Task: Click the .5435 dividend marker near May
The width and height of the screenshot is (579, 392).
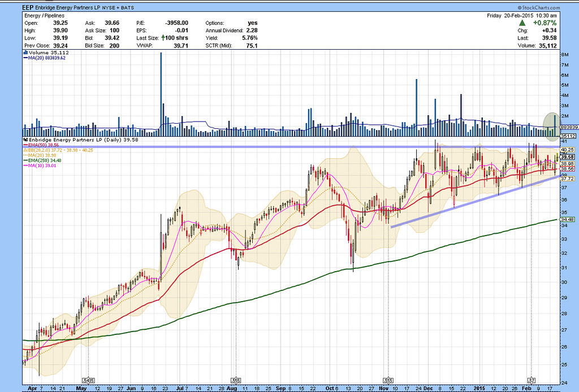Action: [x=88, y=380]
